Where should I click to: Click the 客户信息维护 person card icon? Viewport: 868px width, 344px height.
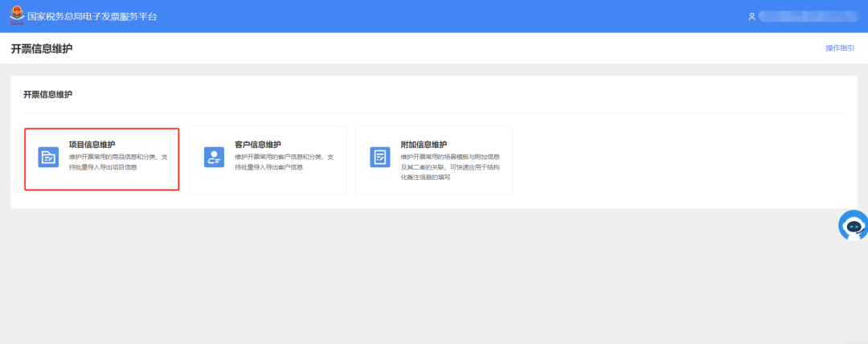pyautogui.click(x=214, y=158)
